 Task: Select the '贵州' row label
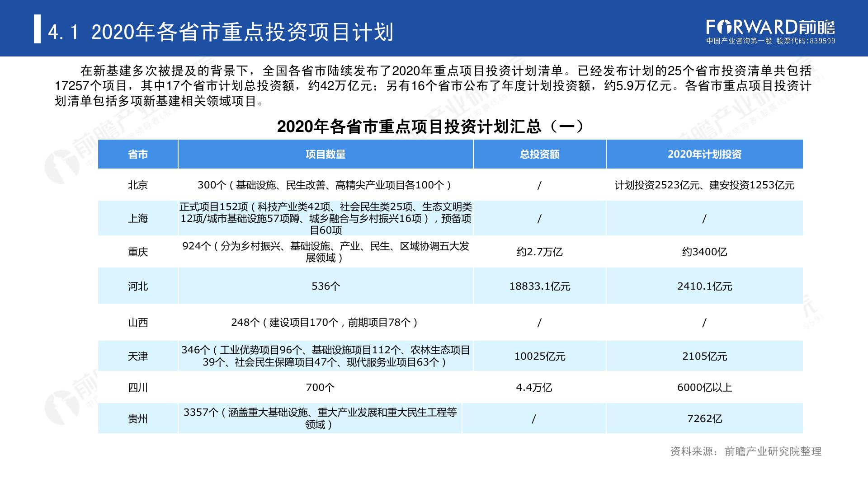click(x=138, y=419)
